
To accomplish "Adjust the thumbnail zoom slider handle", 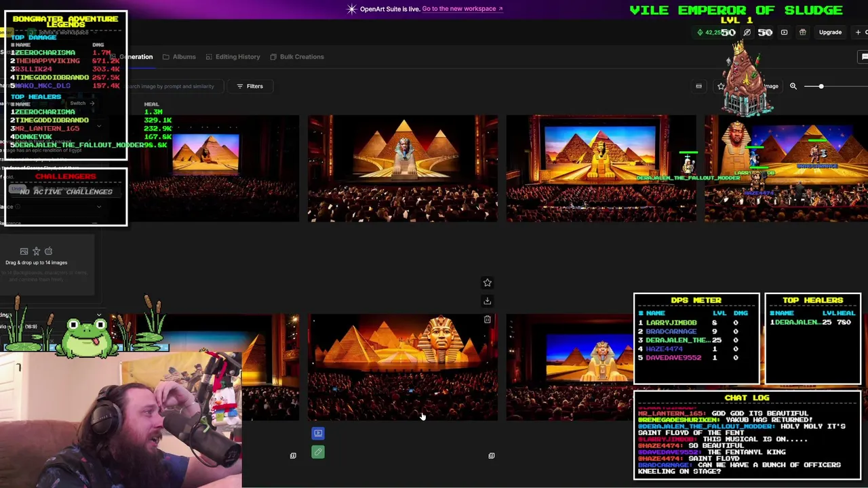I will pos(821,86).
